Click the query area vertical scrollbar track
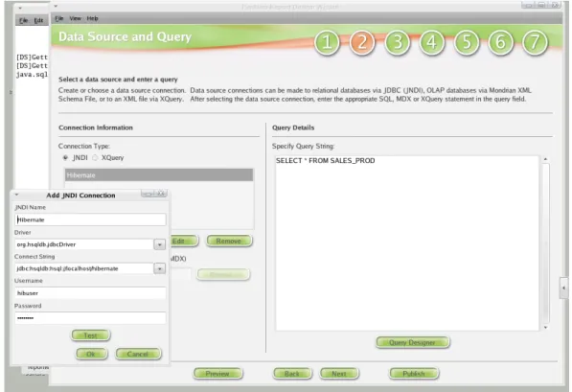Screen dimensions: 572x392 coord(546,243)
